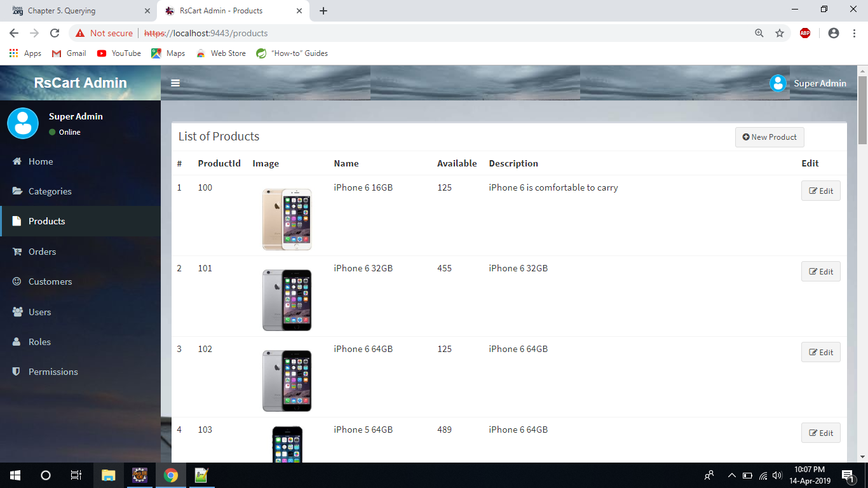Open Windows Task View
The width and height of the screenshot is (868, 488).
click(76, 475)
